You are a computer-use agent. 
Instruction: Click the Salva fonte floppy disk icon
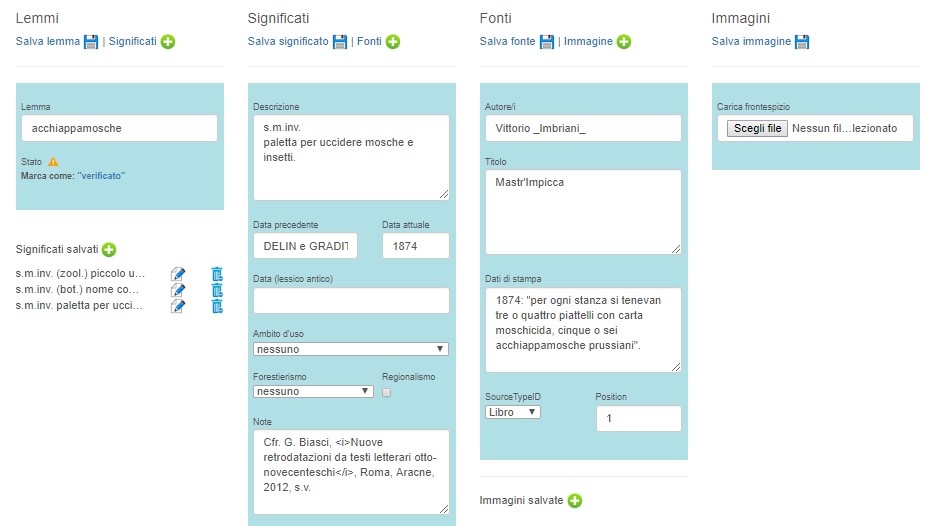tap(547, 42)
